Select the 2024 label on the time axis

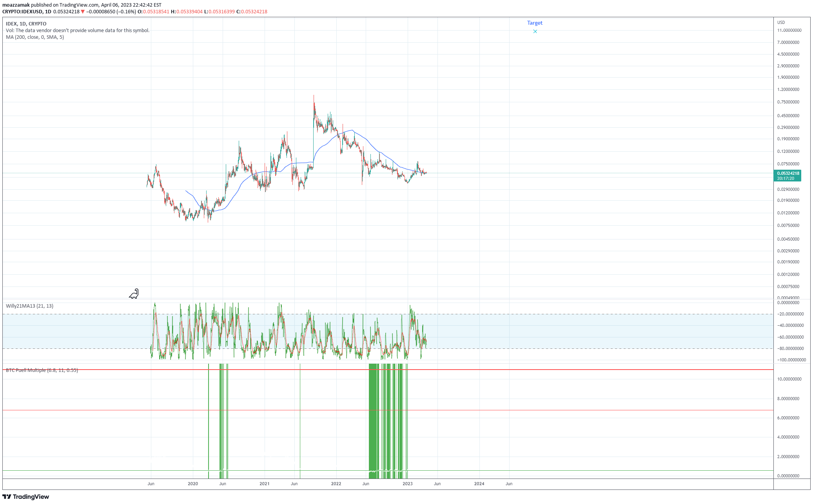pos(479,484)
